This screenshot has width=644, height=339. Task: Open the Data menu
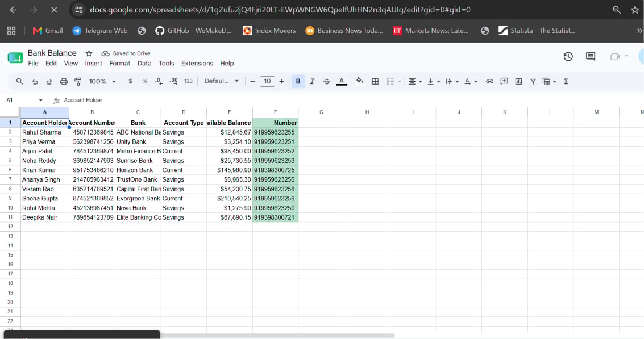(144, 63)
